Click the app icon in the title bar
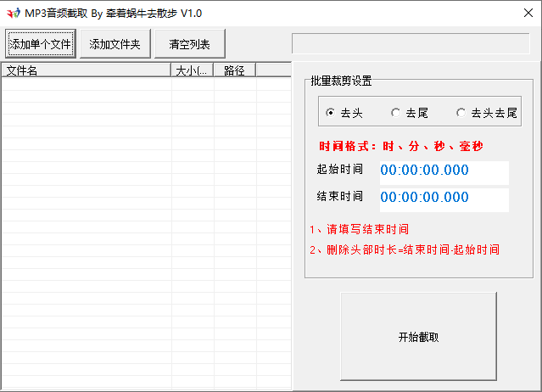This screenshot has height=392, width=542. (x=14, y=14)
